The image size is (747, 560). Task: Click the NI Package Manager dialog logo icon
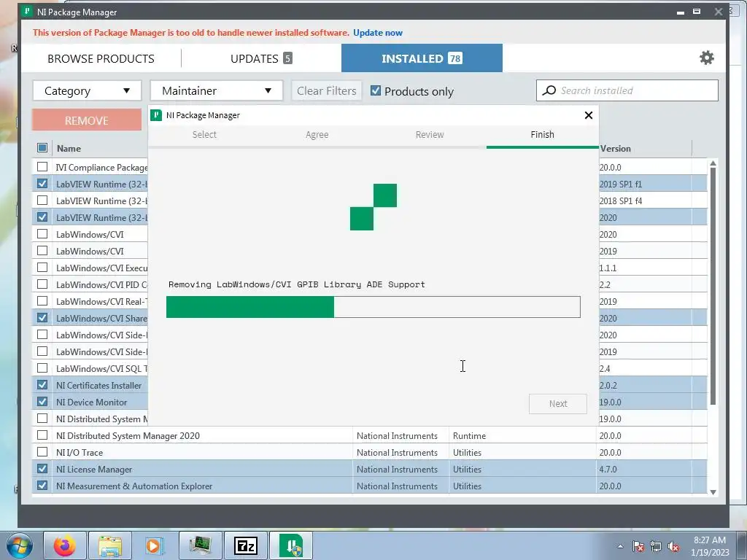156,114
